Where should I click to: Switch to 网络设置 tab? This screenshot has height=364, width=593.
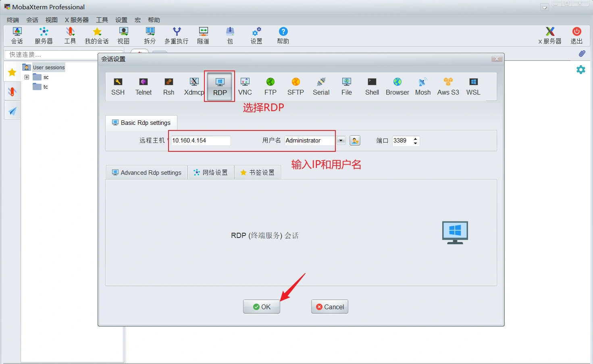(211, 172)
